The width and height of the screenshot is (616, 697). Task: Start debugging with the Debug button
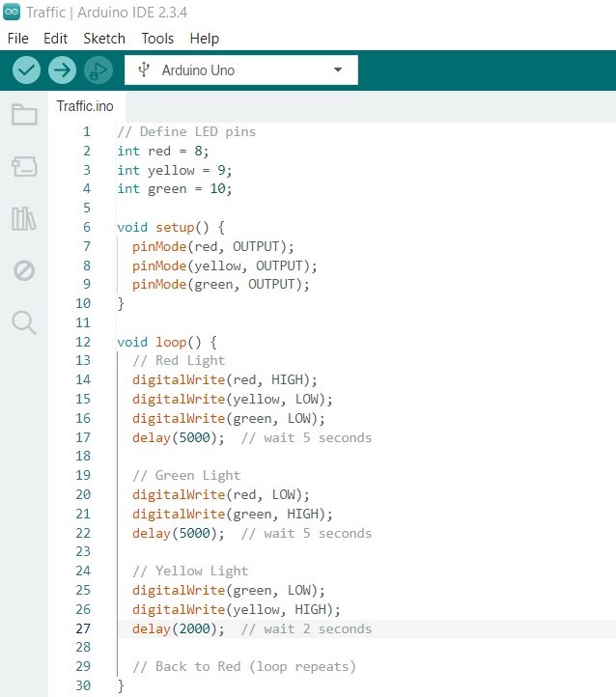pyautogui.click(x=98, y=70)
